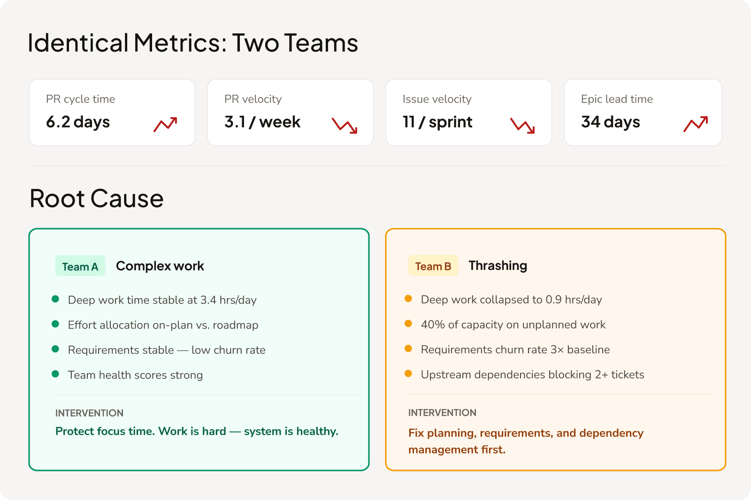Select the Team B badge
Viewport: 751px width, 500px height.
coord(433,266)
